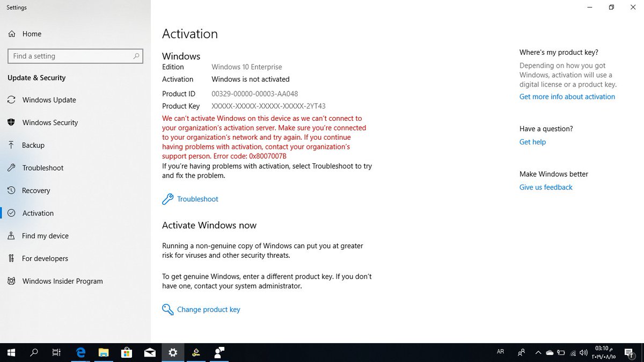Click Change product key
644x362 pixels.
click(x=201, y=309)
